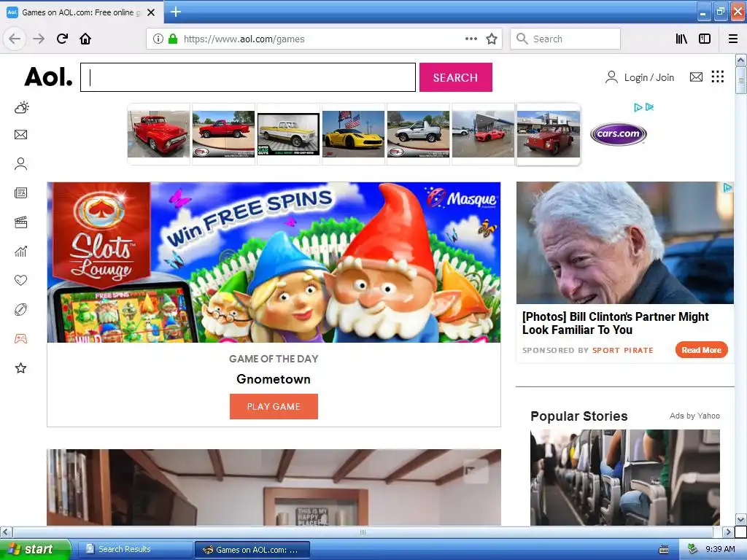Select the Games on AOL.com tab
Image resolution: width=747 pixels, height=560 pixels.
click(x=82, y=12)
